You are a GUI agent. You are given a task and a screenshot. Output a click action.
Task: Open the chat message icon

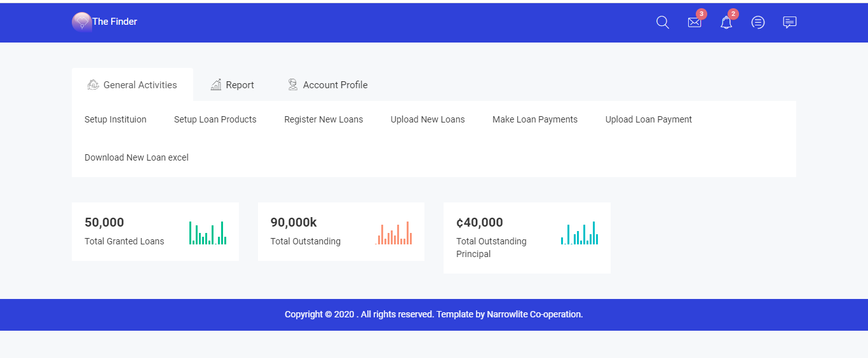(789, 23)
